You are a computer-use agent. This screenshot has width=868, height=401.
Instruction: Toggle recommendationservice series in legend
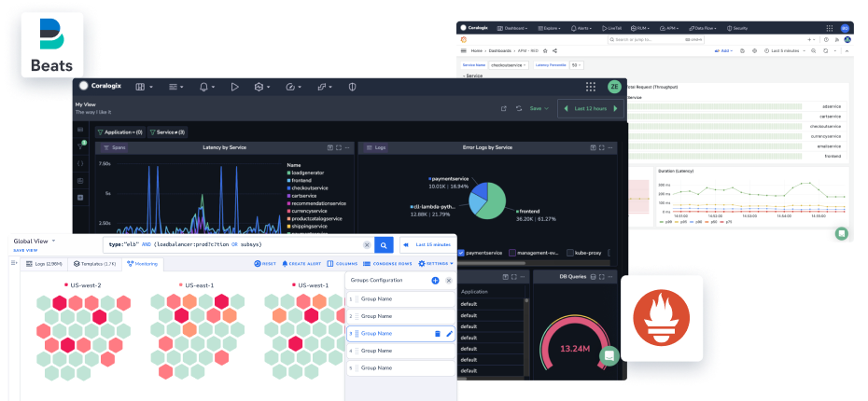click(x=316, y=203)
